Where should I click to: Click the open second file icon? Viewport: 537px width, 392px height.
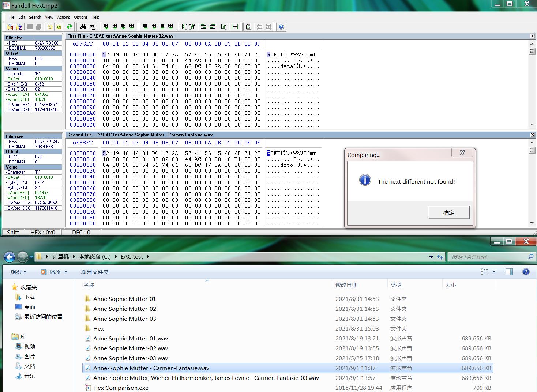(19, 27)
